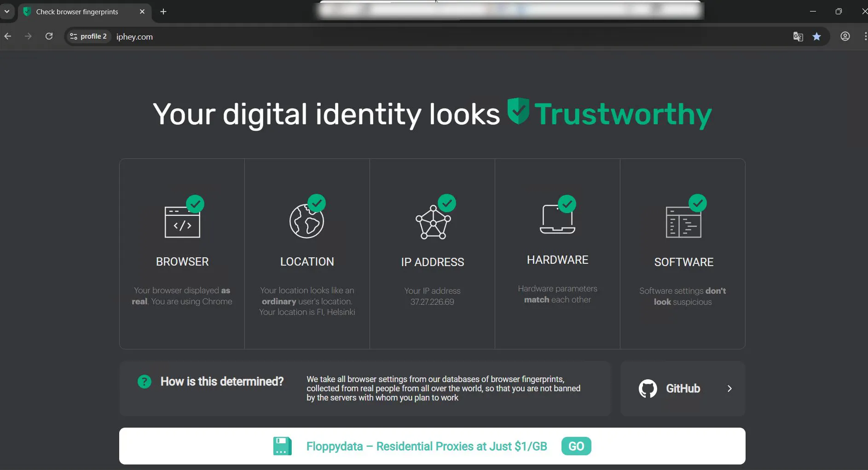Open the Chrome three-dot menu

865,36
